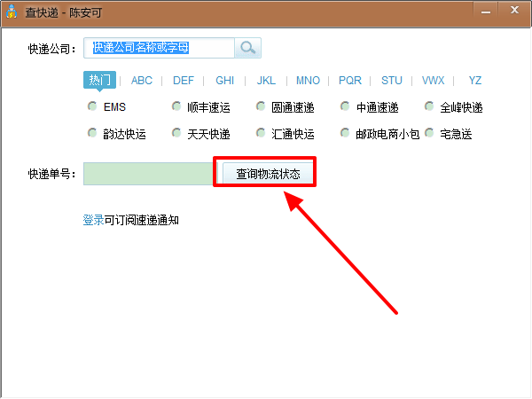Focus the courier company name input
Viewport: 532px width, 399px height.
[x=159, y=48]
